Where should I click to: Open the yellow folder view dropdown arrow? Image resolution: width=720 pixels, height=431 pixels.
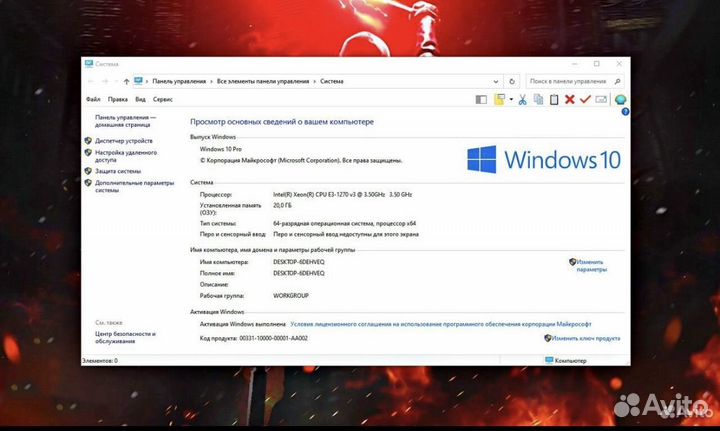click(510, 99)
